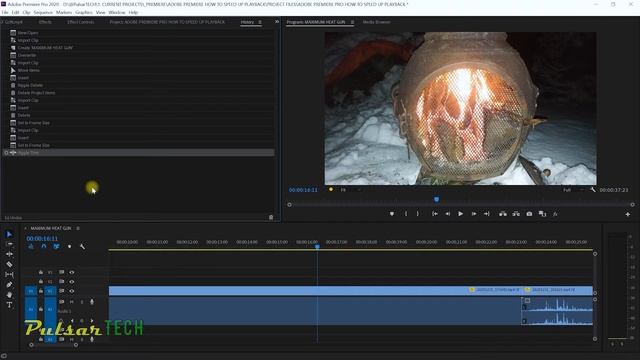
Task: Open the Program panel menu
Action: tap(352, 22)
